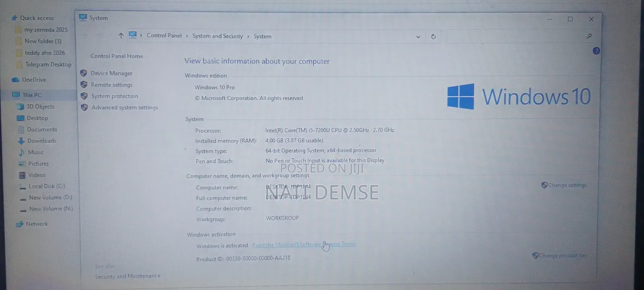
Task: Click the 4.00 GB (3.87 GB usable) value
Action: pyautogui.click(x=294, y=141)
